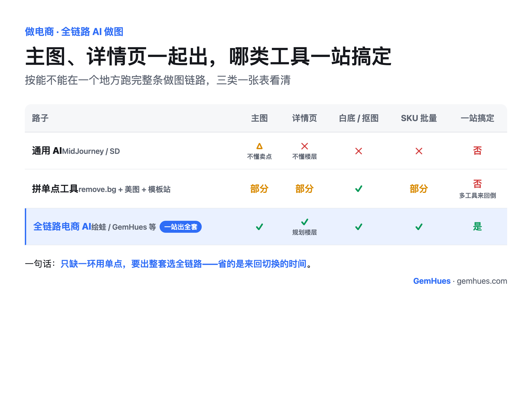Click the 一站出全套 badge

tap(181, 227)
